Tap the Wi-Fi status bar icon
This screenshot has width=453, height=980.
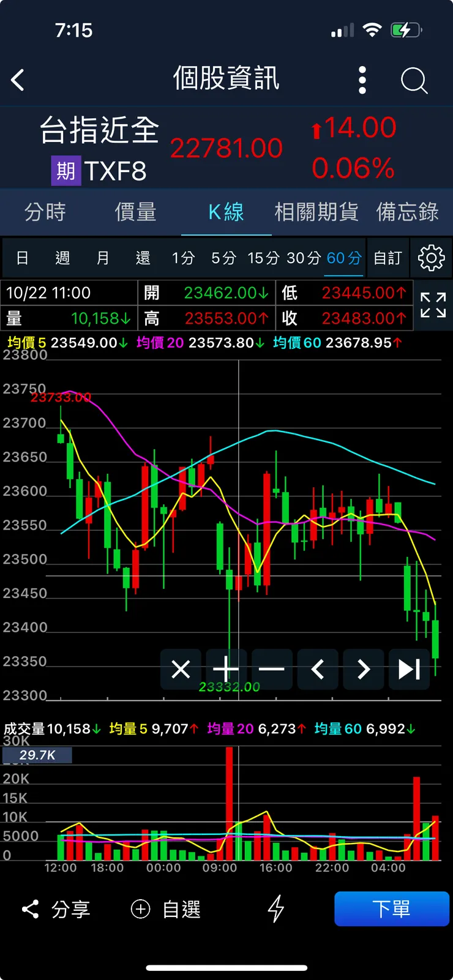[x=372, y=30]
